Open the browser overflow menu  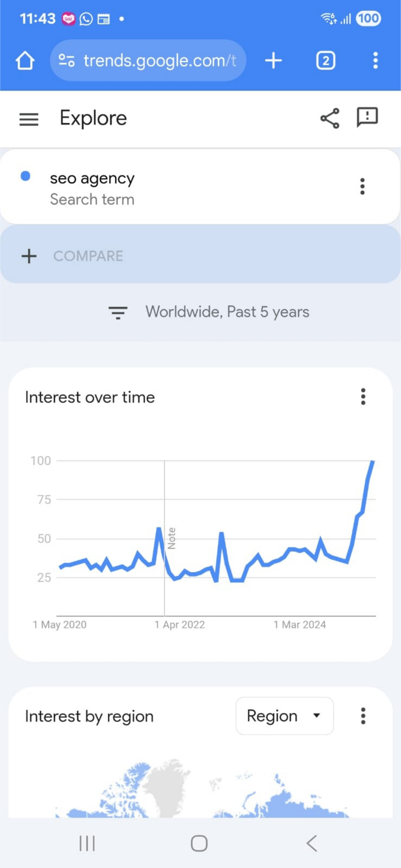[x=375, y=60]
